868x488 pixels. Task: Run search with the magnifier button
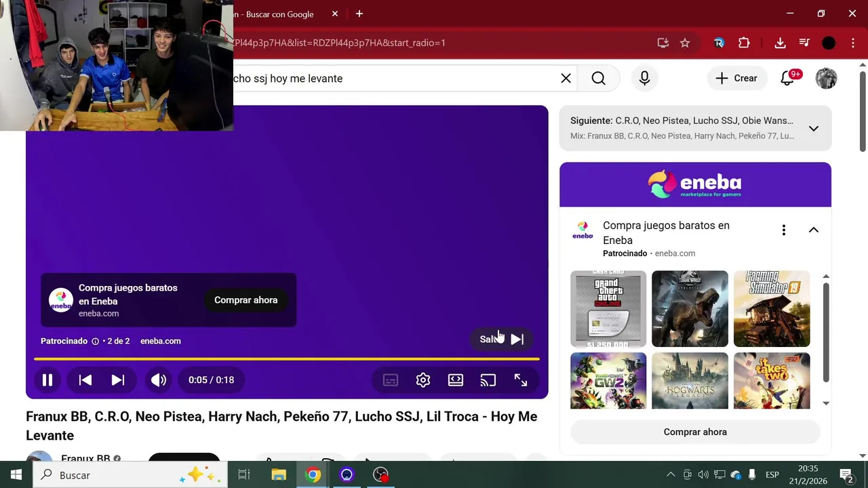click(x=598, y=79)
